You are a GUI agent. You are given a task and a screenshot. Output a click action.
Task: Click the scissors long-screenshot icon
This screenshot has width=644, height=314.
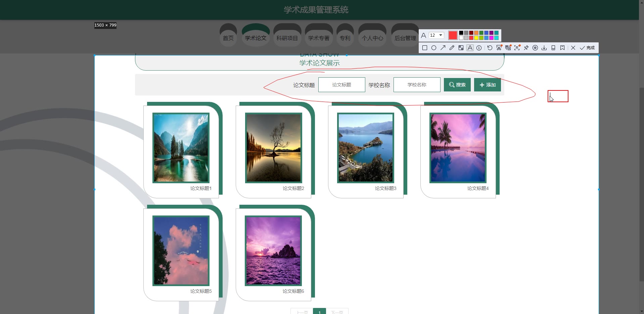[x=499, y=48]
